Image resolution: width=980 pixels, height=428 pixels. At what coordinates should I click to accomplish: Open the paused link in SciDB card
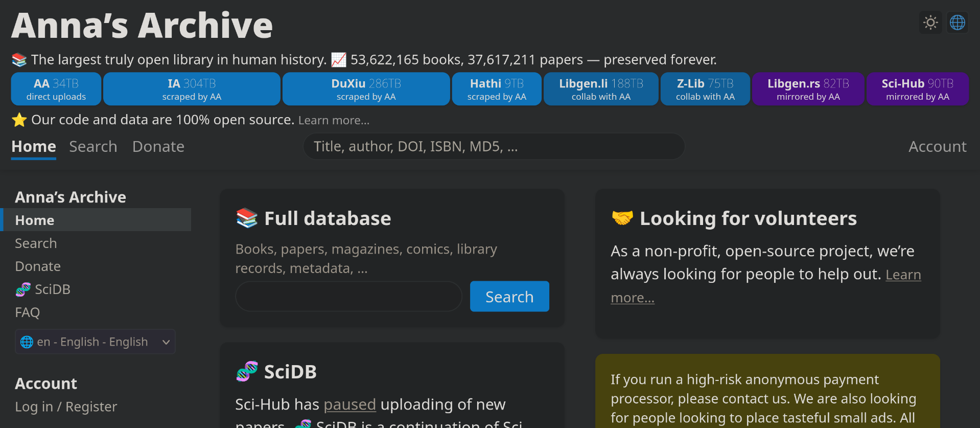pyautogui.click(x=350, y=404)
